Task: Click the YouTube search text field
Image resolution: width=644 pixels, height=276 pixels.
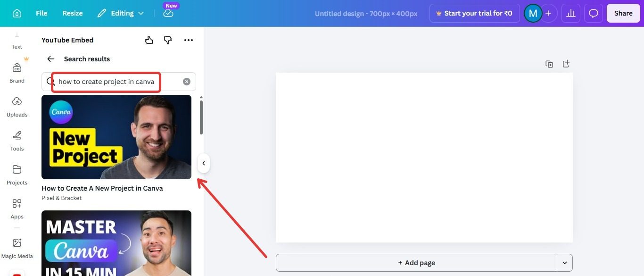Action: pyautogui.click(x=118, y=82)
